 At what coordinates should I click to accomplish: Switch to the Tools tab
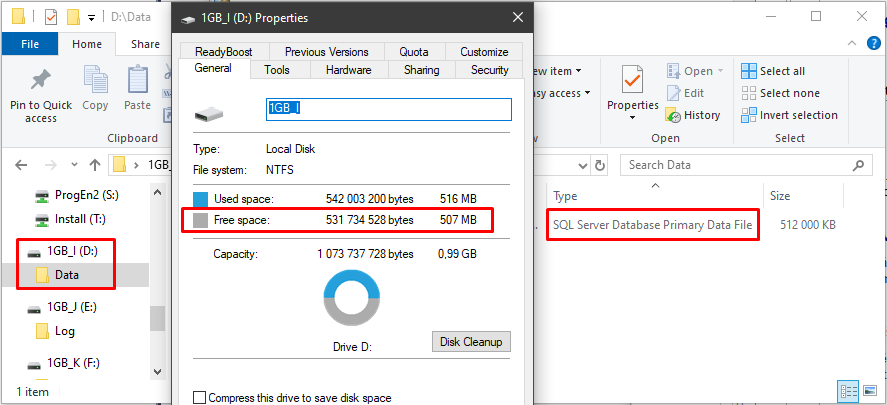(277, 70)
